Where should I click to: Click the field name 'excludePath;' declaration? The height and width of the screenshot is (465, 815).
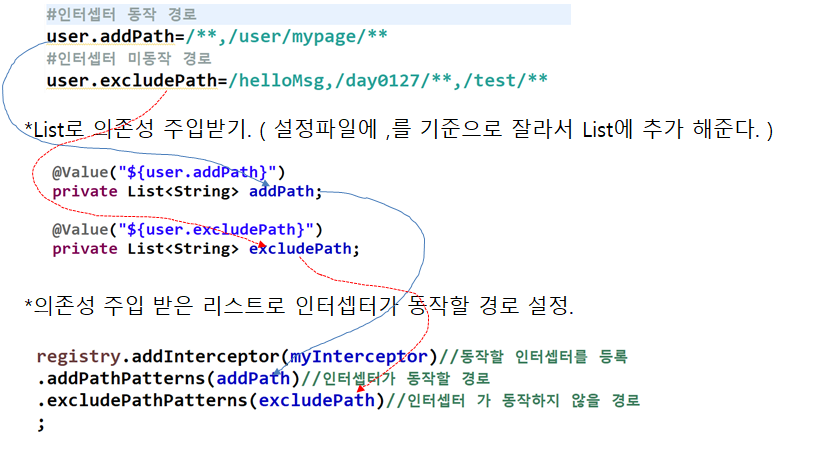(x=304, y=248)
